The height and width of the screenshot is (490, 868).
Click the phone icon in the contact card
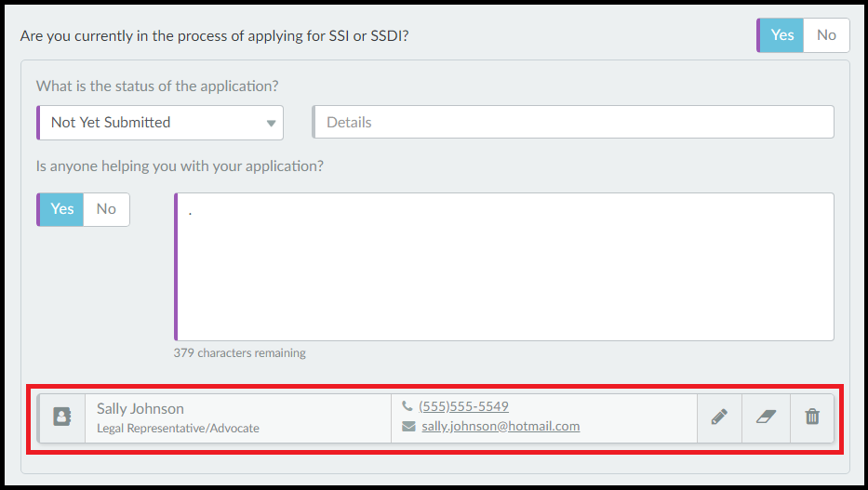407,406
